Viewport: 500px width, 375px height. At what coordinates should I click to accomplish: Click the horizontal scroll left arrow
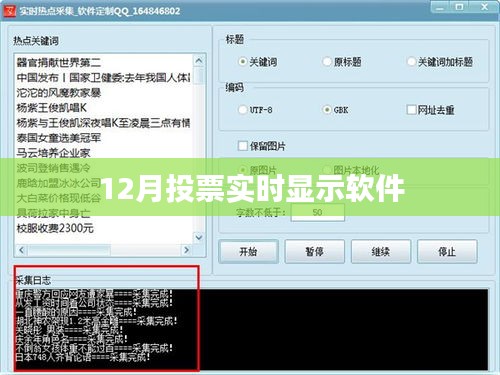coord(22,250)
